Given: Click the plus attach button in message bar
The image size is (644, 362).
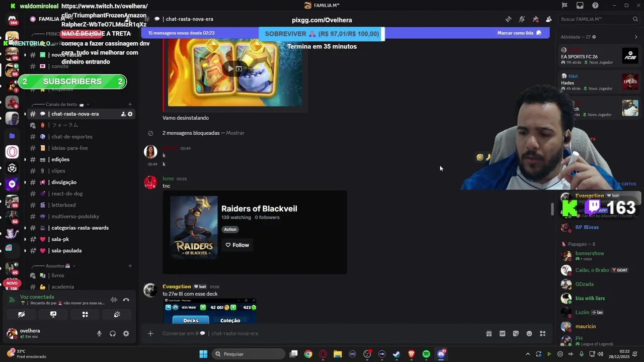Looking at the screenshot, I should coord(150,333).
